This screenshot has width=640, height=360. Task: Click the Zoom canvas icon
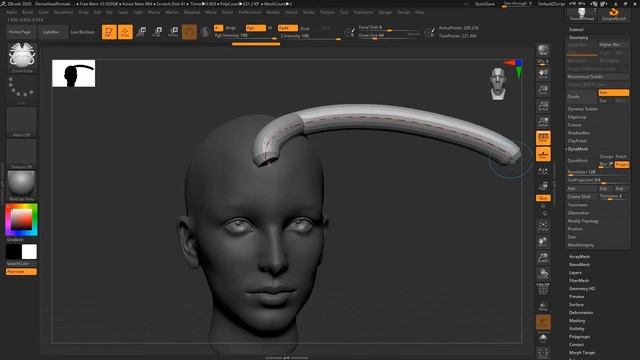click(543, 90)
